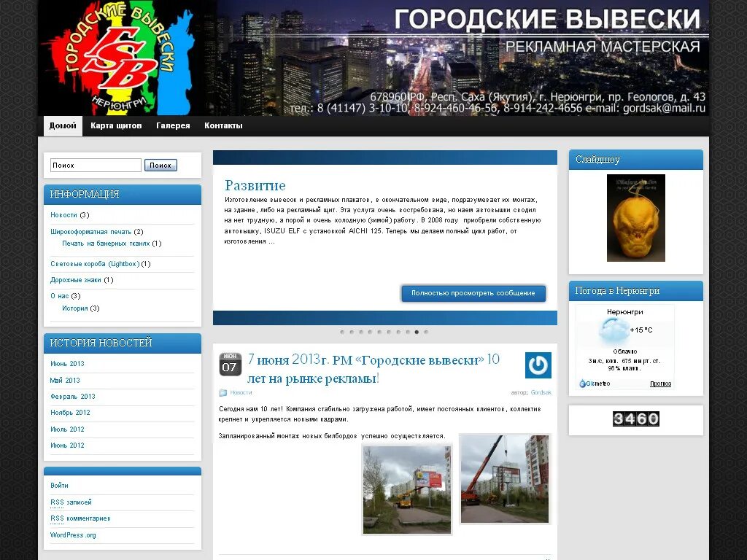747x560 pixels.
Task: Click Полностью просмотреть сообщение button
Action: (473, 293)
